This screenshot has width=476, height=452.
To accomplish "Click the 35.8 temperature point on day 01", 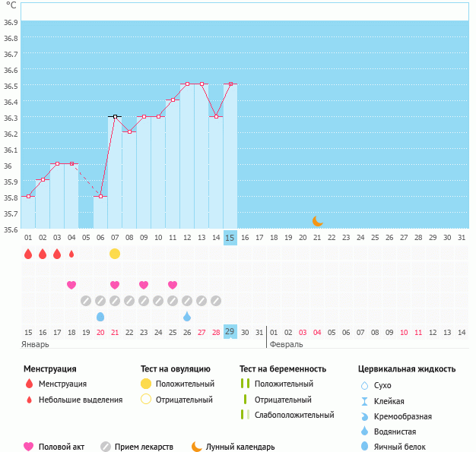I will 28,196.
